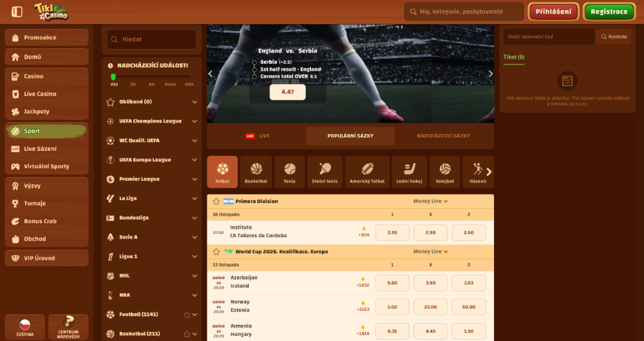Click the Vložit rezervační kód input

point(549,37)
